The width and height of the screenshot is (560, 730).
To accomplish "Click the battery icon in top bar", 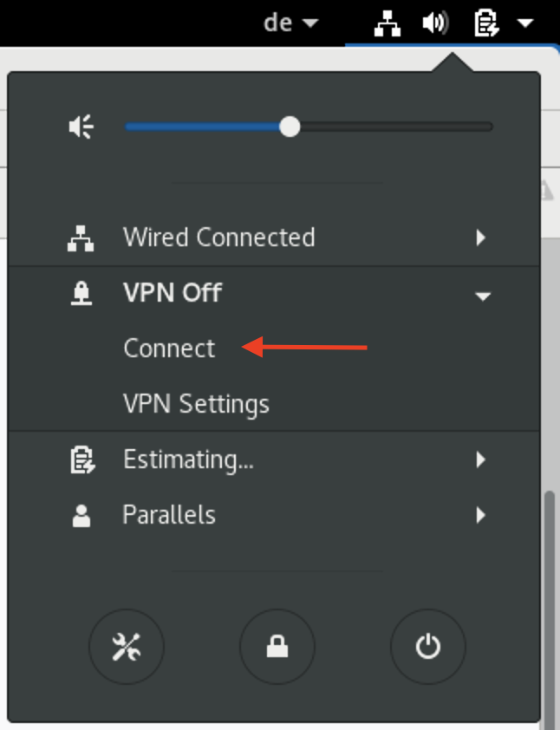I will (486, 23).
